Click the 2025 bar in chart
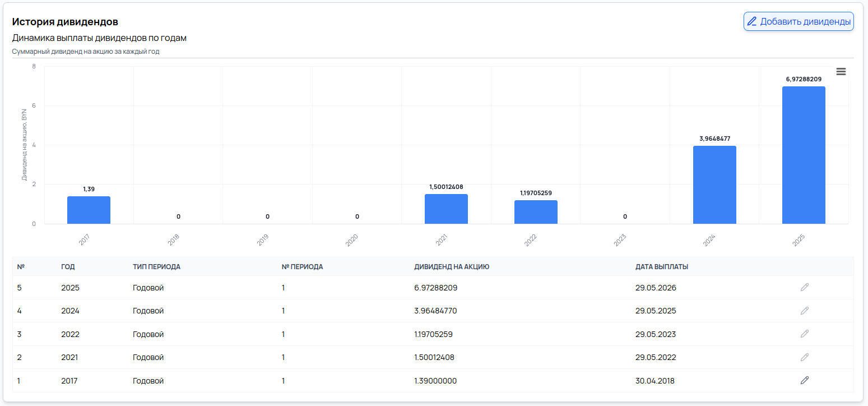 (x=804, y=155)
